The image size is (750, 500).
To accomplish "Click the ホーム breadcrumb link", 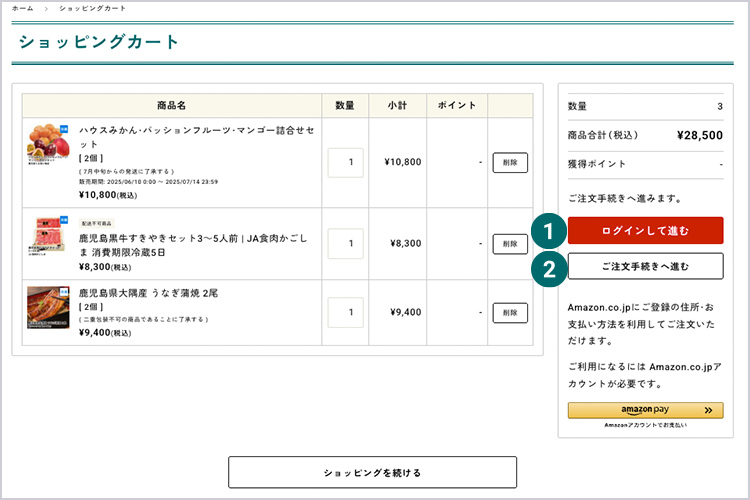I will click(x=22, y=8).
